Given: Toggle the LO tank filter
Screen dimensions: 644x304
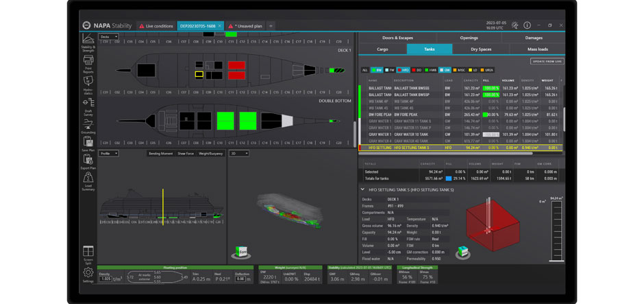Looking at the screenshot, I should coord(473,70).
